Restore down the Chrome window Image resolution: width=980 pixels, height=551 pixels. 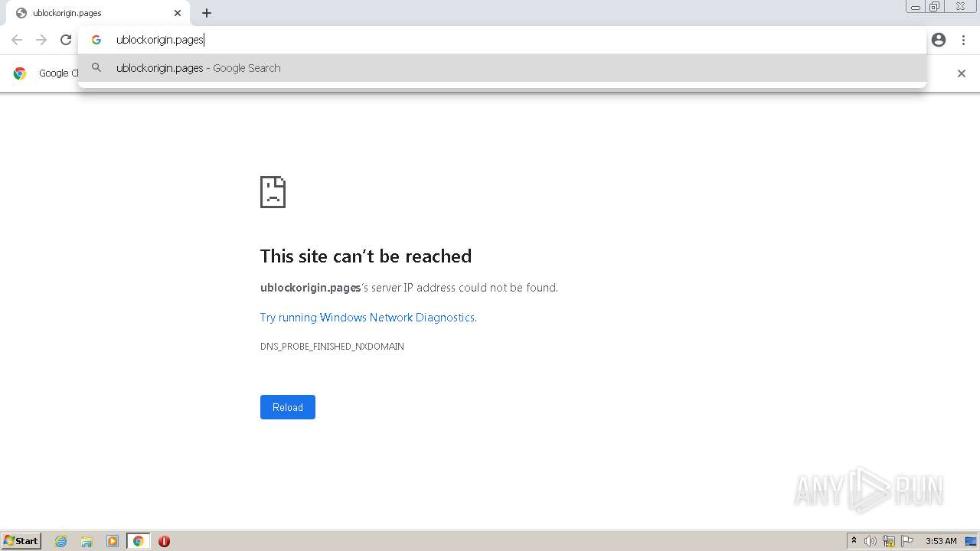(x=935, y=7)
